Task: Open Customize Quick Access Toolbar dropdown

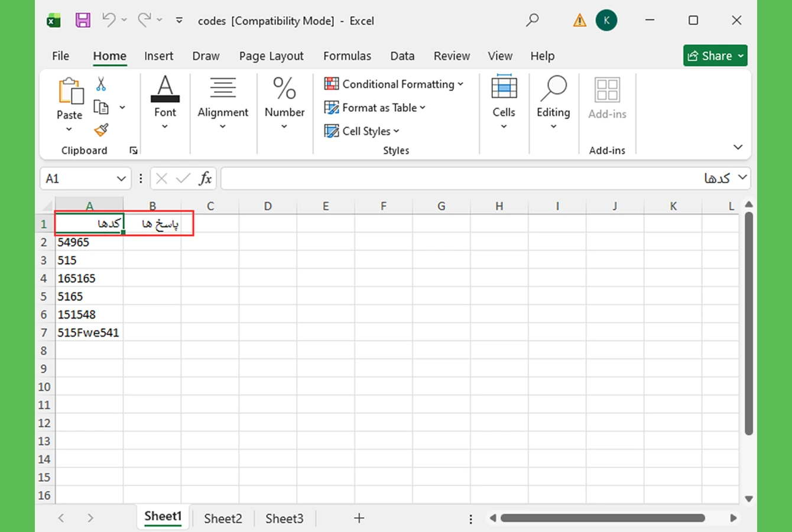Action: [x=179, y=20]
